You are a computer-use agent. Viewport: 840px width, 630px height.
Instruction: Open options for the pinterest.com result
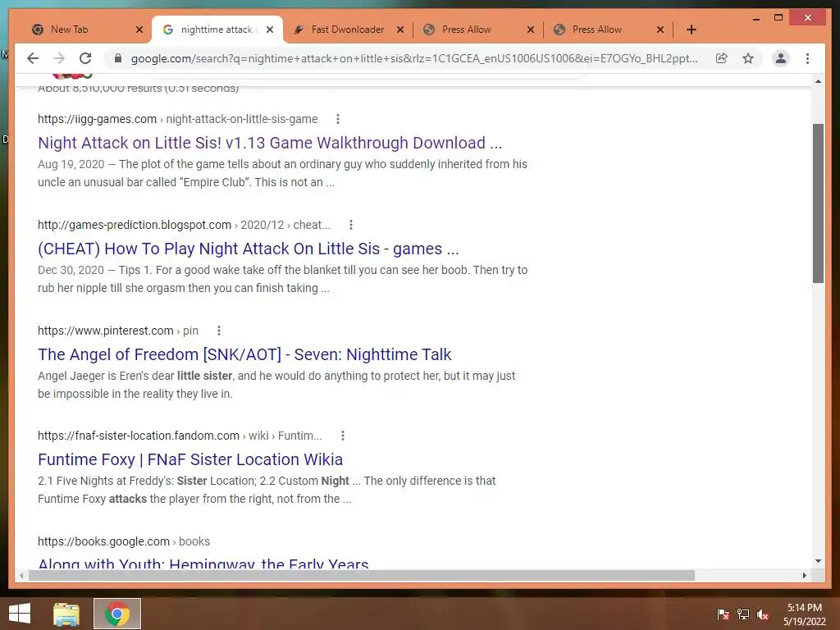(218, 331)
